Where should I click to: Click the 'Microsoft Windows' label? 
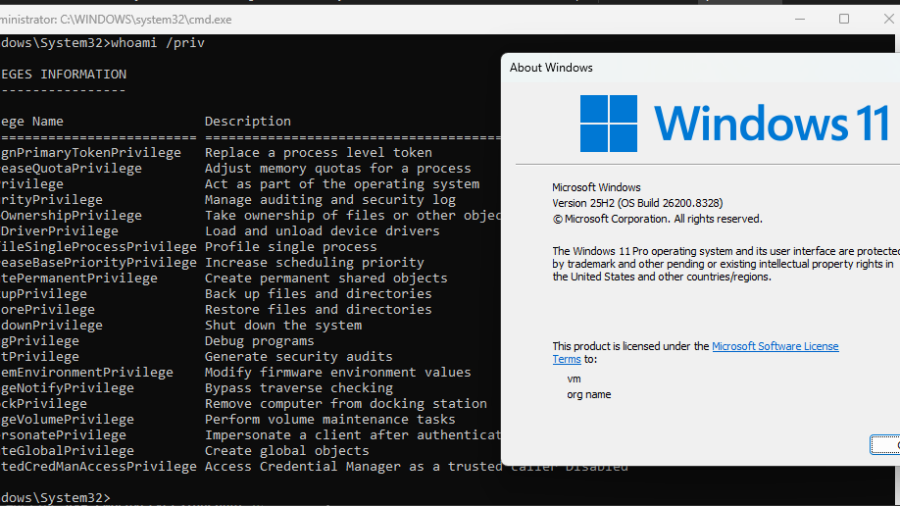[596, 187]
